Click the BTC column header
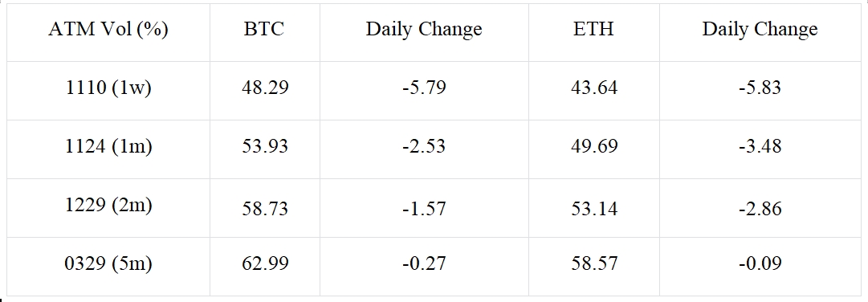This screenshot has width=868, height=302. pos(265,32)
